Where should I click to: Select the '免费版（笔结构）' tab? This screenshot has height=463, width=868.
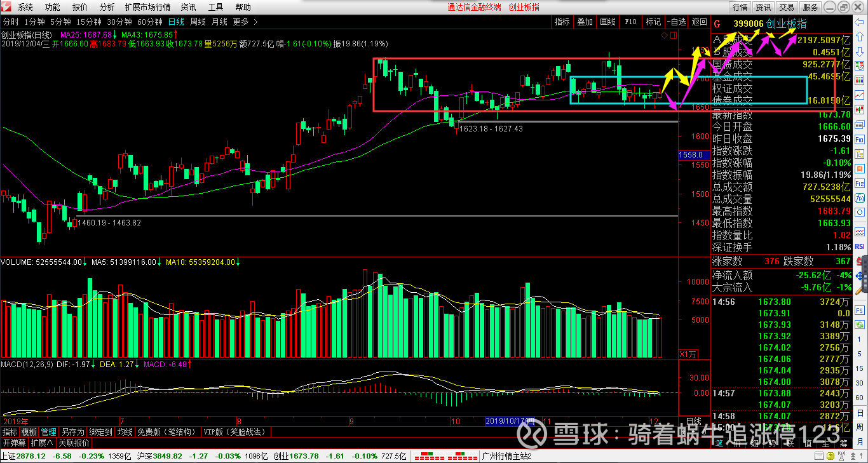tap(166, 432)
